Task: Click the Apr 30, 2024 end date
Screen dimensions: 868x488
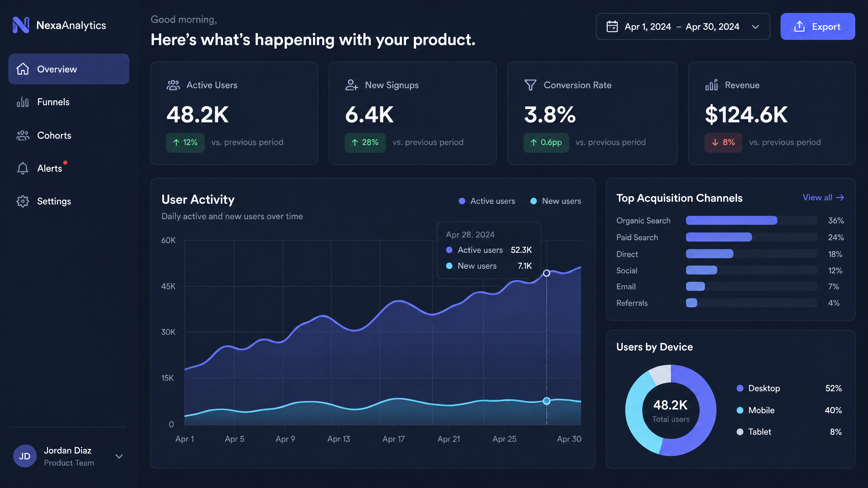Action: [x=712, y=27]
